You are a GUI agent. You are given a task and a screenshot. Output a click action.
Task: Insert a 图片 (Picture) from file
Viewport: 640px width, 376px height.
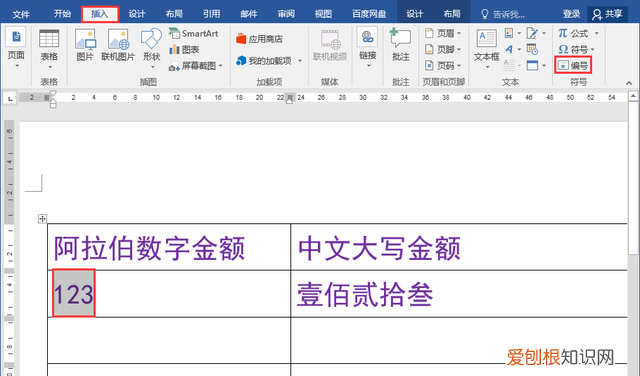click(x=85, y=45)
